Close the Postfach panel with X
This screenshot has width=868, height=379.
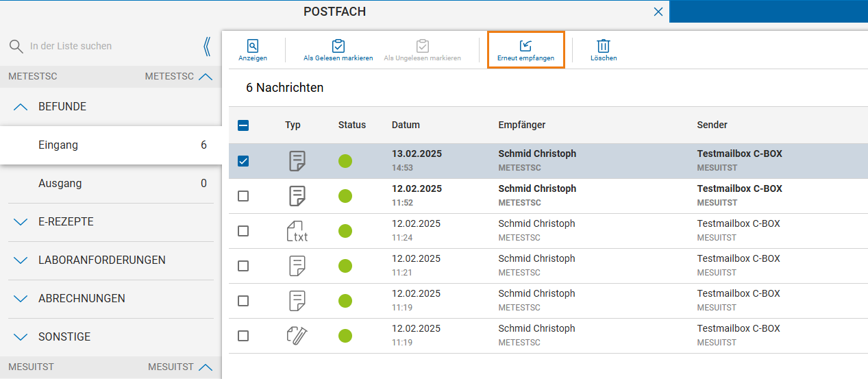(x=658, y=12)
